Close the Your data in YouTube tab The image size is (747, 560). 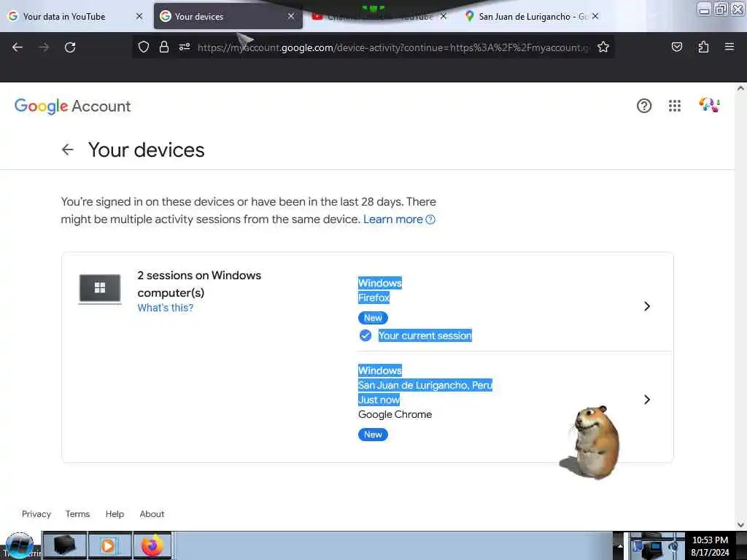coord(139,16)
